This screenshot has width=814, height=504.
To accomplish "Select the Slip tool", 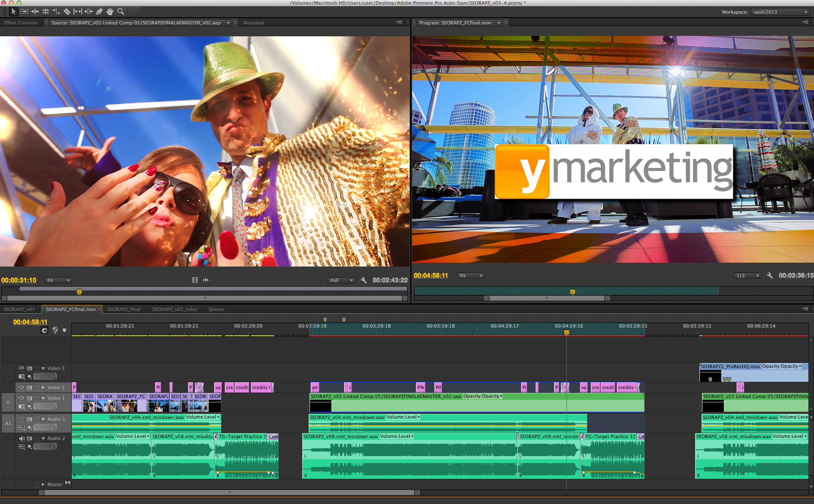I will click(78, 12).
